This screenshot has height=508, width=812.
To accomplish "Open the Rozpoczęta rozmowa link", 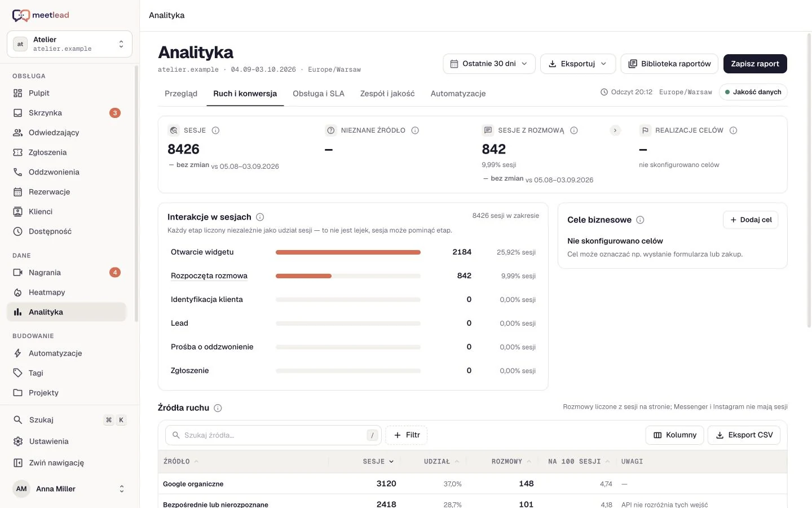I will tap(209, 276).
